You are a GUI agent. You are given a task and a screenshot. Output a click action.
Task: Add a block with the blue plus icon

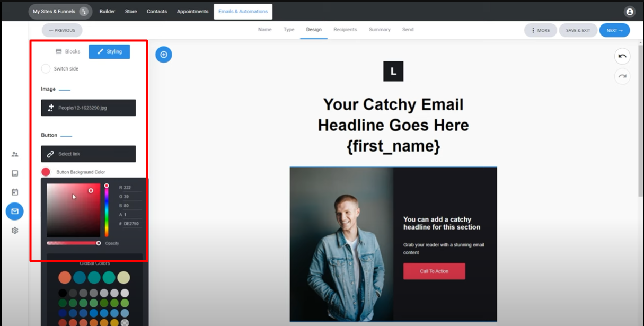coord(164,54)
